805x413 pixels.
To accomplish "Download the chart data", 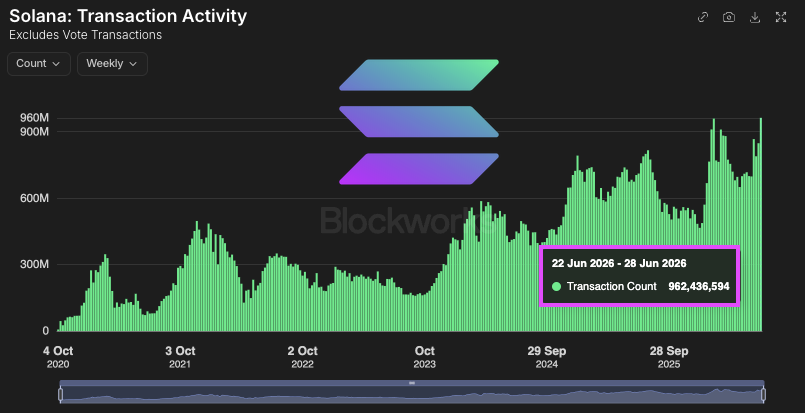I will point(755,17).
